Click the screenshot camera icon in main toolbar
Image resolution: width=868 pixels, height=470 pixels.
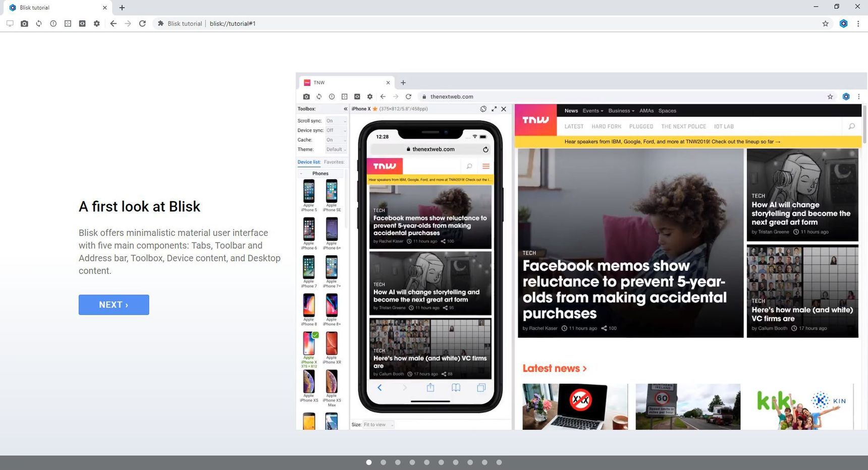(x=24, y=24)
